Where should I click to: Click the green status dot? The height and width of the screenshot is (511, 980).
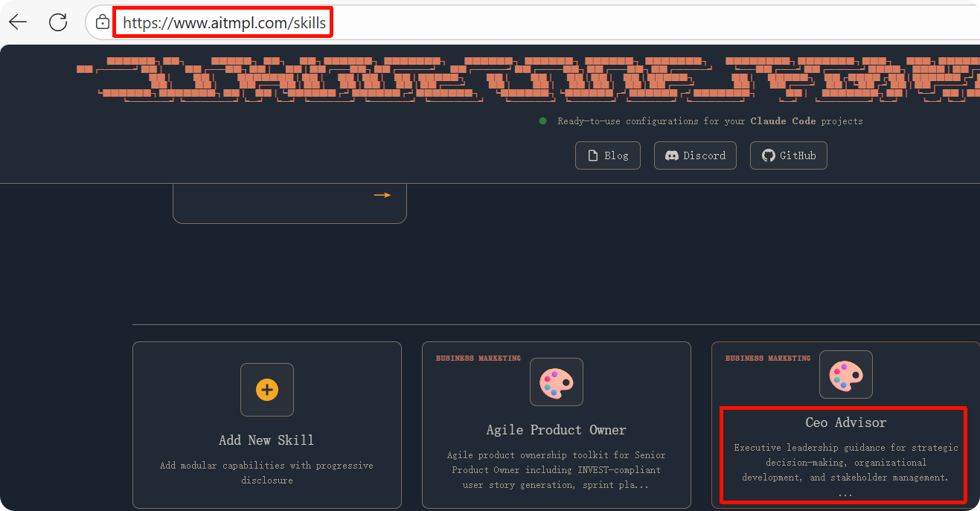click(542, 121)
